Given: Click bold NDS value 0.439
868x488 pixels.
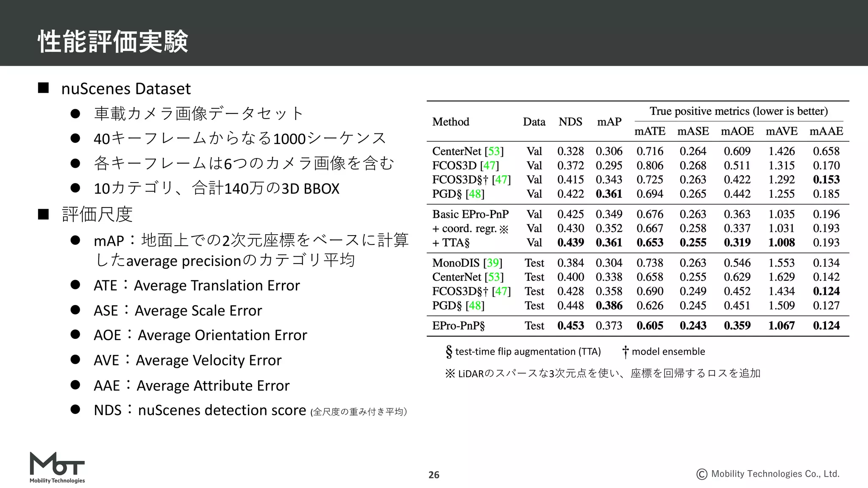Looking at the screenshot, I should click(x=570, y=243).
